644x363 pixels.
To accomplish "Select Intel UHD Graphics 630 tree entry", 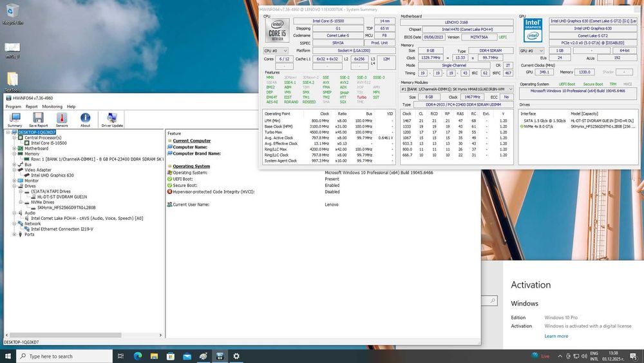I will tap(52, 175).
